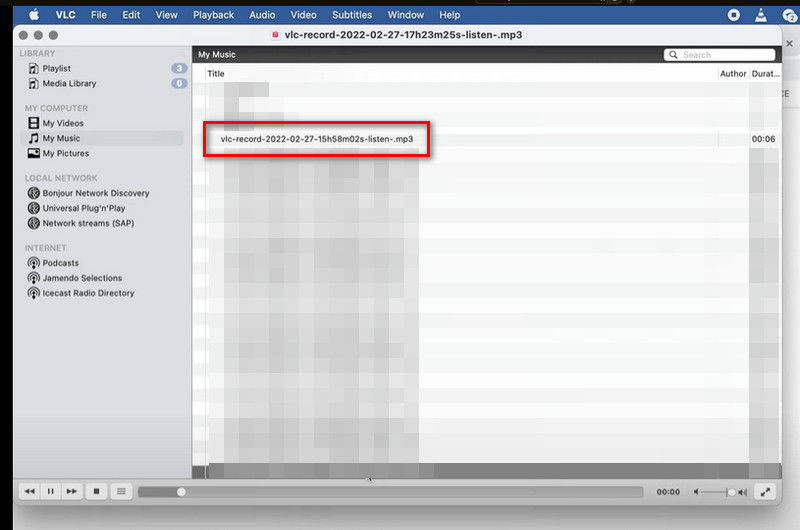Set volume to maximum icon
Viewport: 800px width, 530px height.
click(743, 492)
